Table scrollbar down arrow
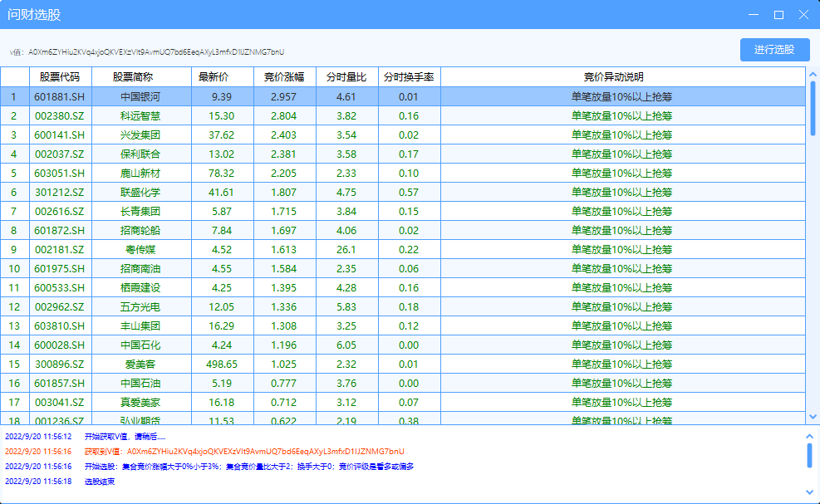 click(813, 417)
